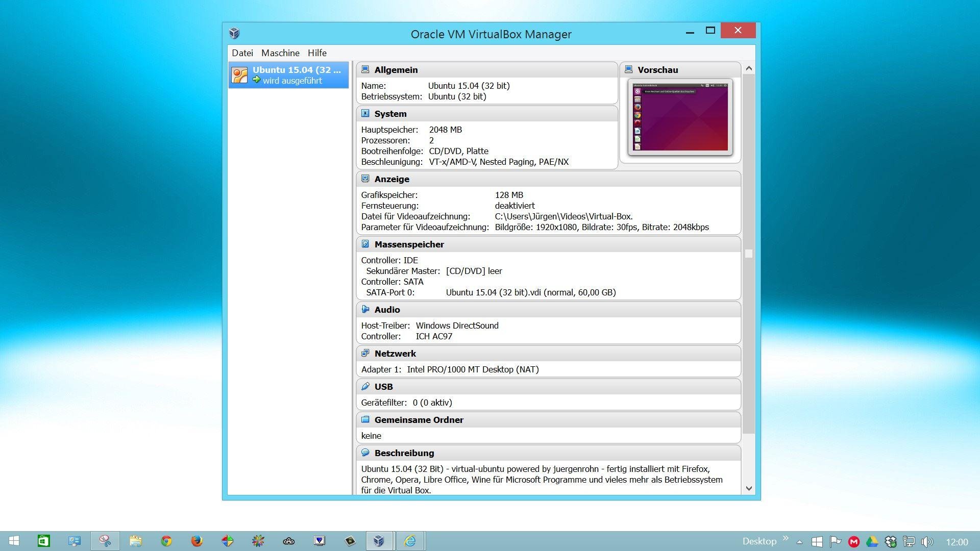980x551 pixels.
Task: Open the Datei menu
Action: point(242,53)
